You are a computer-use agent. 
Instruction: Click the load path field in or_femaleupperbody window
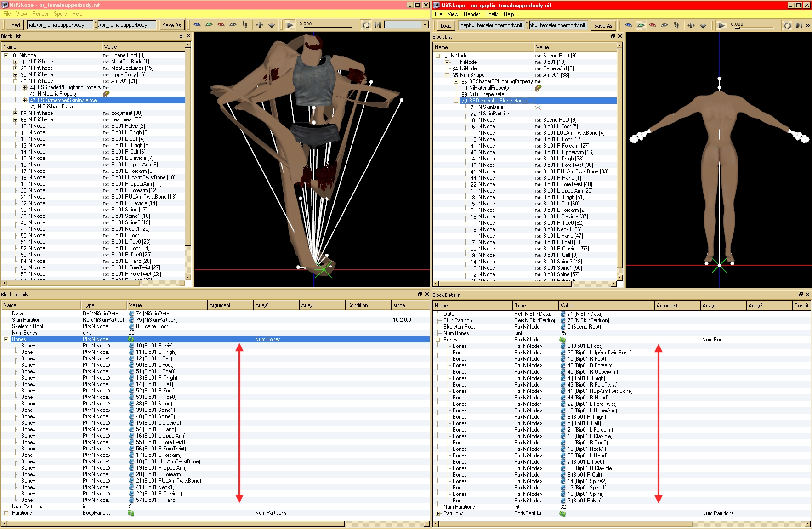click(60, 25)
